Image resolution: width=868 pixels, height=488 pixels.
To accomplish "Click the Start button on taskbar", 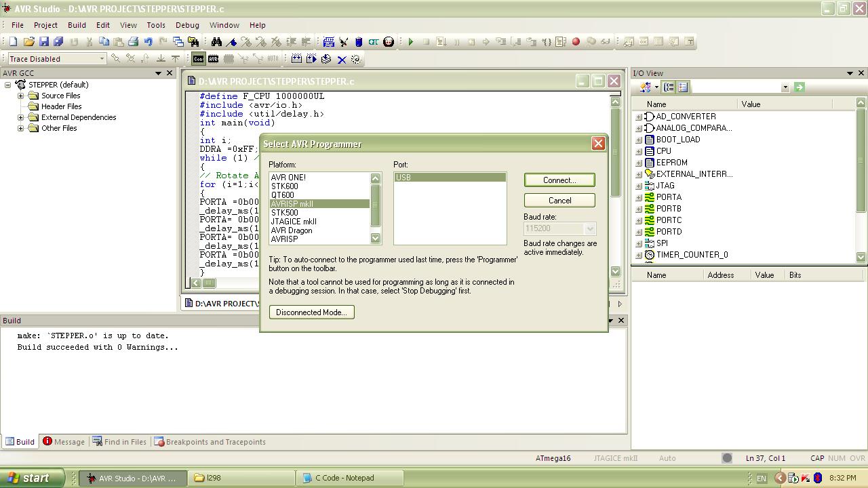I will 33,478.
